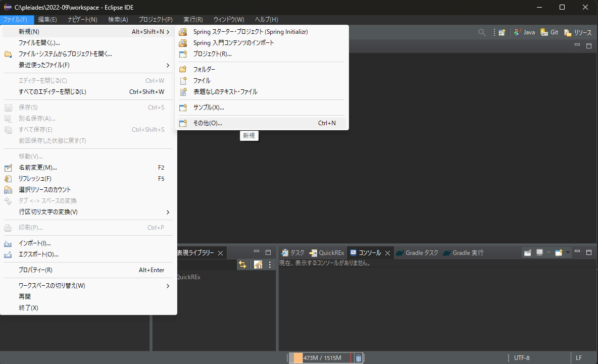The height and width of the screenshot is (364, 598).
Task: Switch to the Gradle タスク tab
Action: 417,253
